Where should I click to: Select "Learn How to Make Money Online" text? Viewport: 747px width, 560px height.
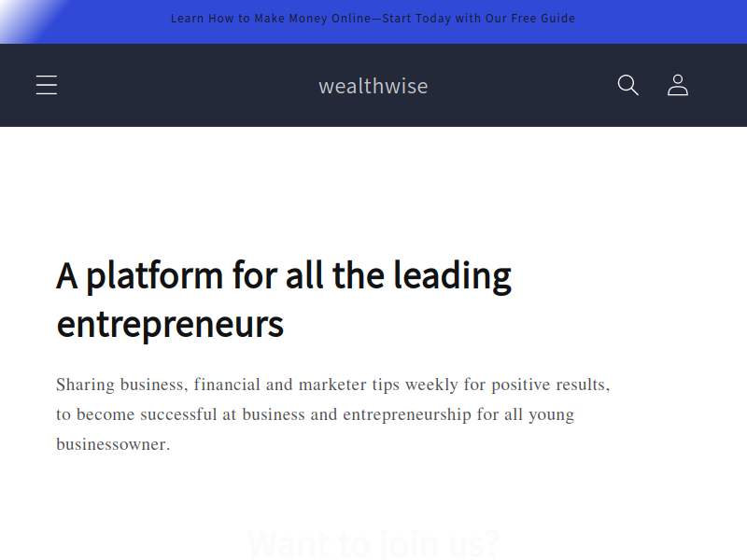pos(271,19)
